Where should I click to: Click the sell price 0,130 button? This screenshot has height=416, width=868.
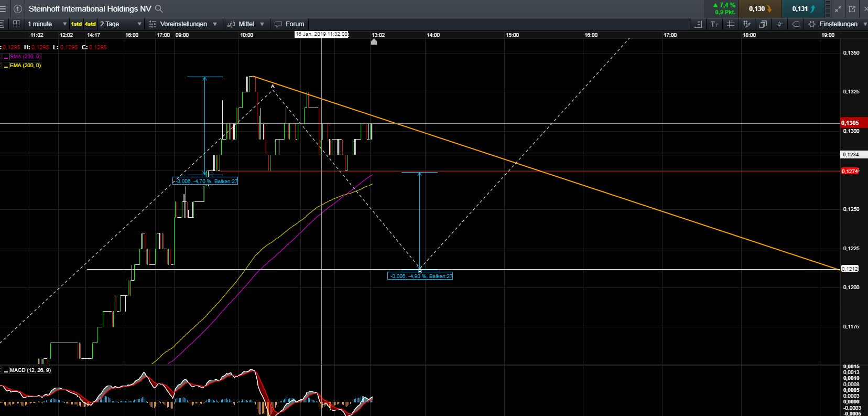pyautogui.click(x=759, y=9)
